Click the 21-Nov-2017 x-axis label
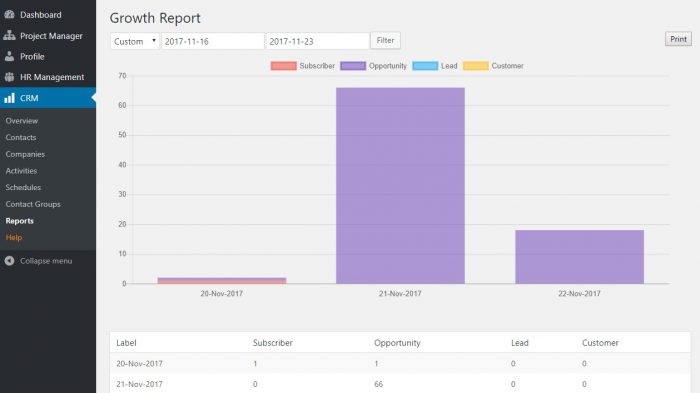The height and width of the screenshot is (393, 700). 400,294
